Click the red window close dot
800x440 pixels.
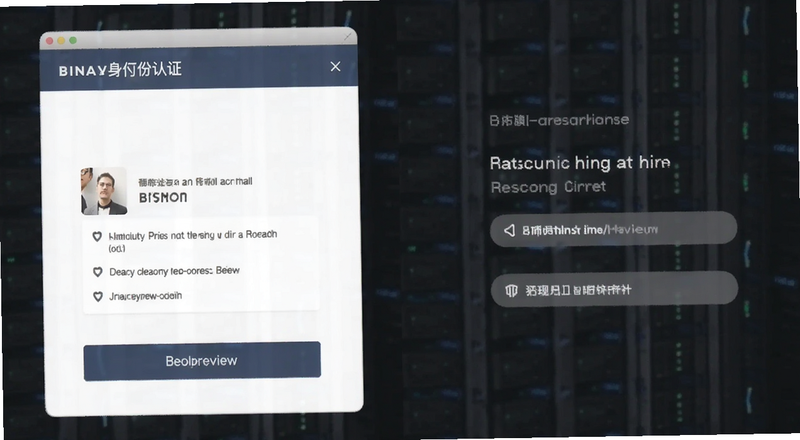49,40
